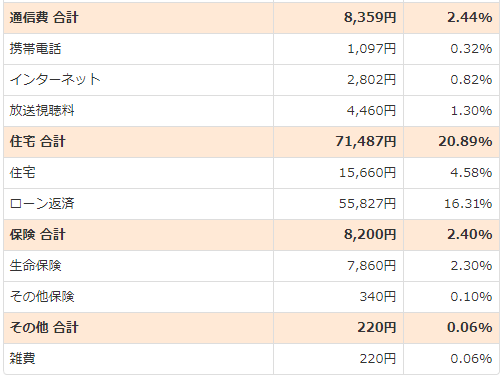
Task: Click the 16.31% loan percentage cell
Action: 468,204
